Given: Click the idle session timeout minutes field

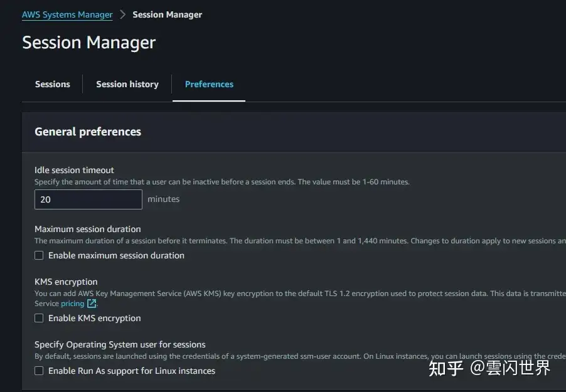Looking at the screenshot, I should (x=88, y=199).
